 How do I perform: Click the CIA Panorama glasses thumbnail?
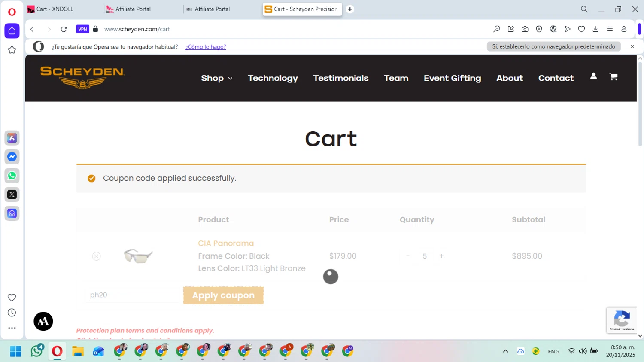click(138, 256)
